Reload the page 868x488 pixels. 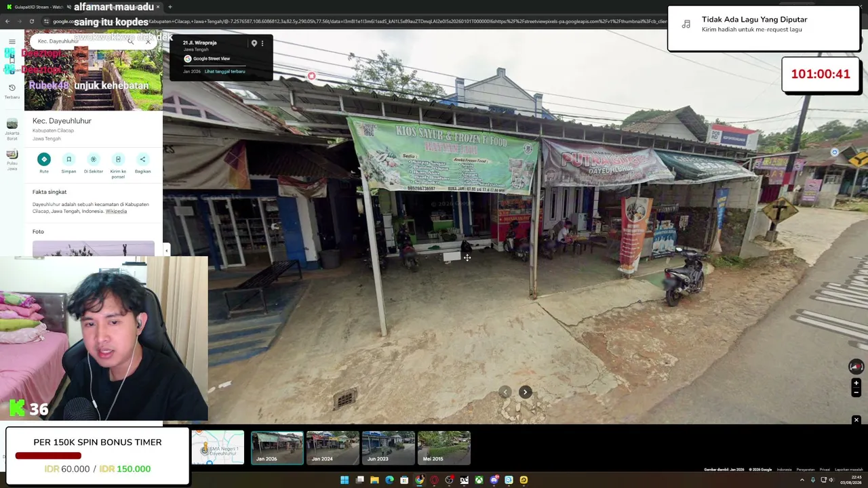32,21
